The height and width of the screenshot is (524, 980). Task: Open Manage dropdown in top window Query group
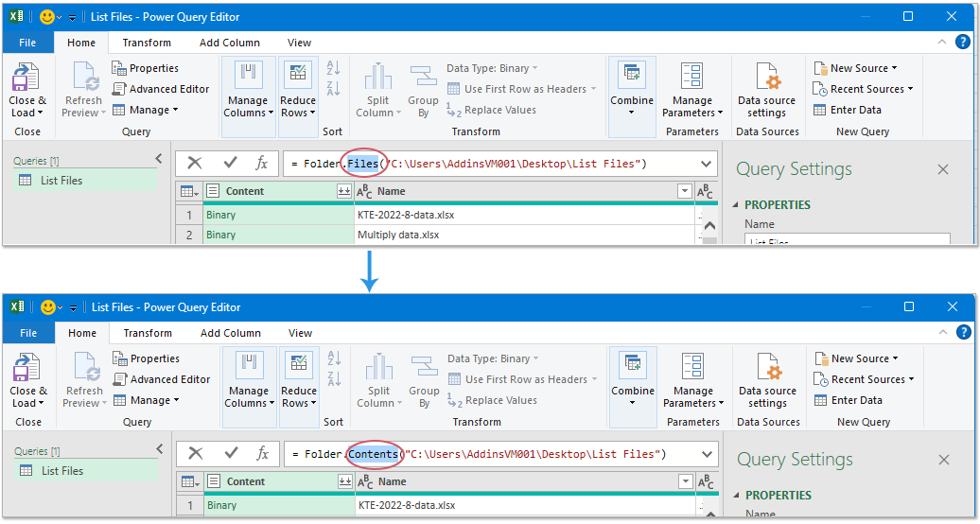coord(145,110)
